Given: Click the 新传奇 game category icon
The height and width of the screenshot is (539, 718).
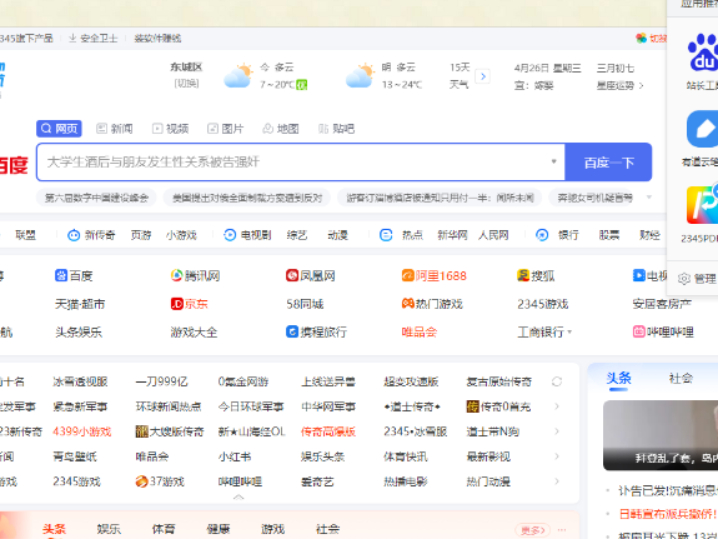Looking at the screenshot, I should pyautogui.click(x=74, y=235).
